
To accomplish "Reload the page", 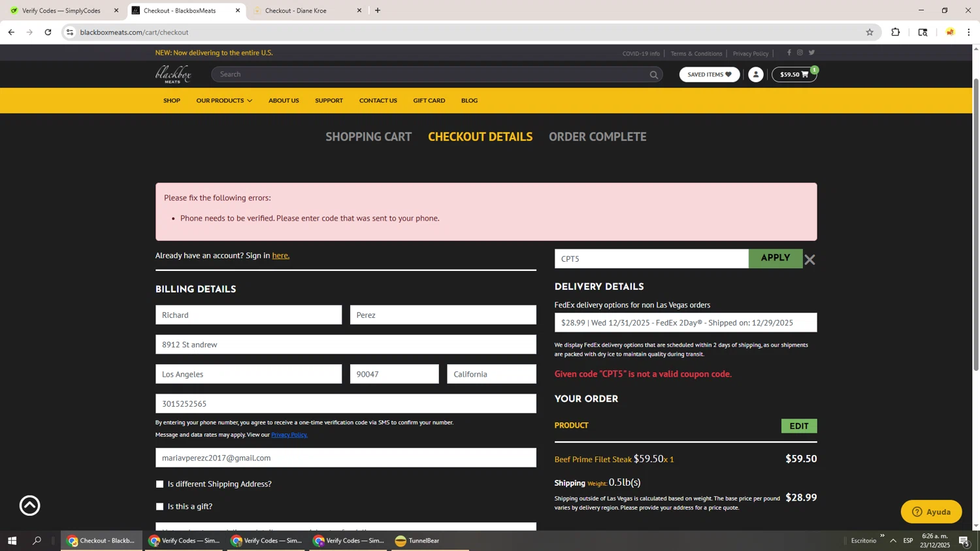I will pos(48,32).
